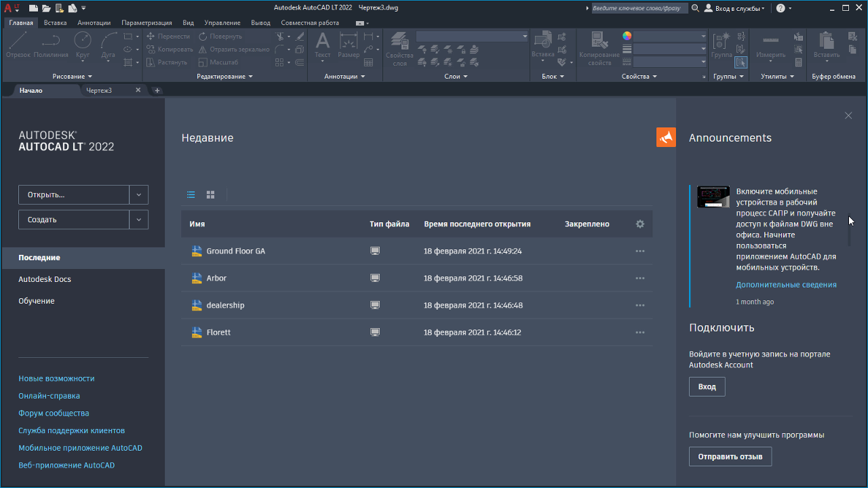Expand the Слои panel
Image resolution: width=868 pixels, height=488 pixels.
coord(456,77)
